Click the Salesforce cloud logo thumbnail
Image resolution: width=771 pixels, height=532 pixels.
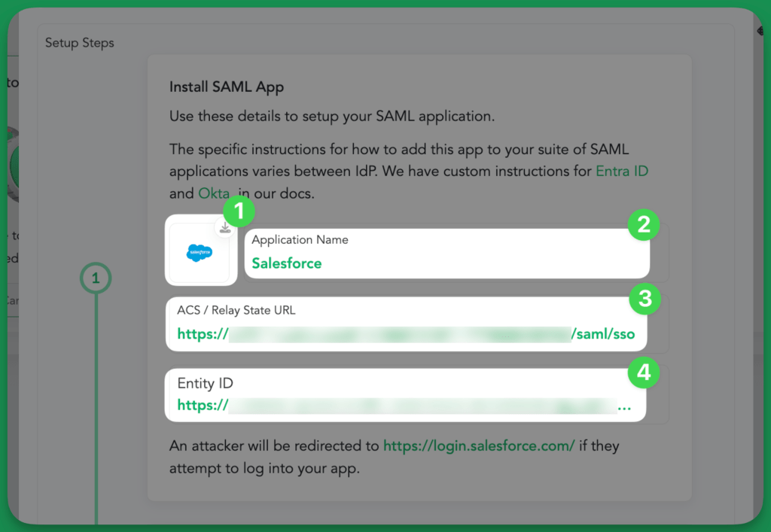click(x=200, y=254)
